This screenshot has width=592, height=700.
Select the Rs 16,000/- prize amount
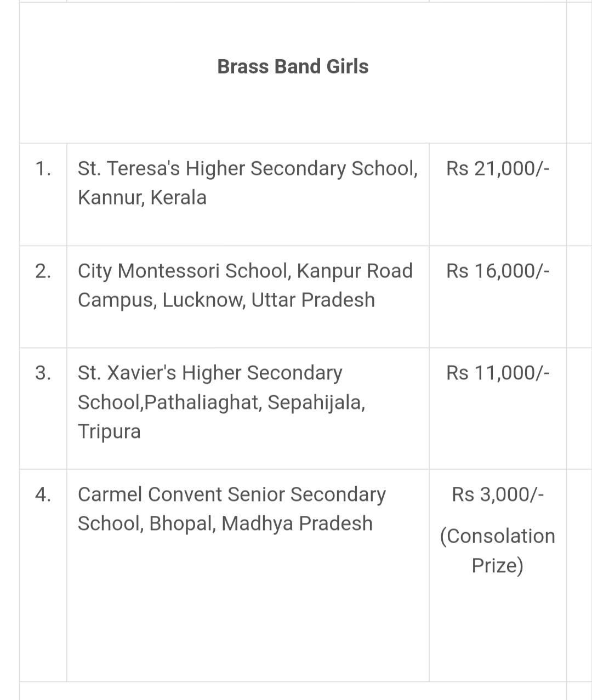pos(498,271)
